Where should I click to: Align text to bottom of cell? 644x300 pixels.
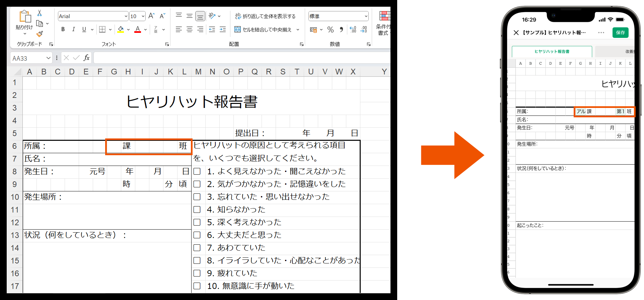click(200, 16)
